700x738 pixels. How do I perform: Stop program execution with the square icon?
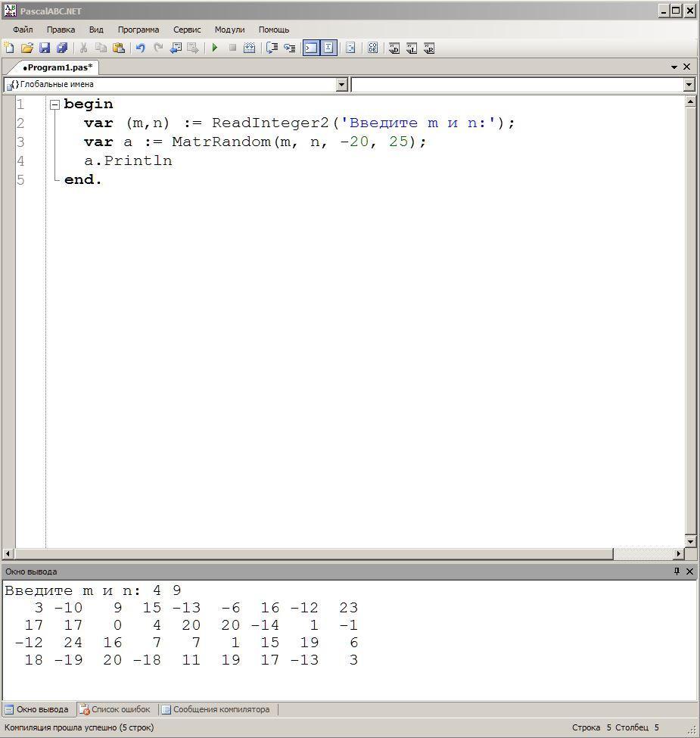click(x=232, y=48)
